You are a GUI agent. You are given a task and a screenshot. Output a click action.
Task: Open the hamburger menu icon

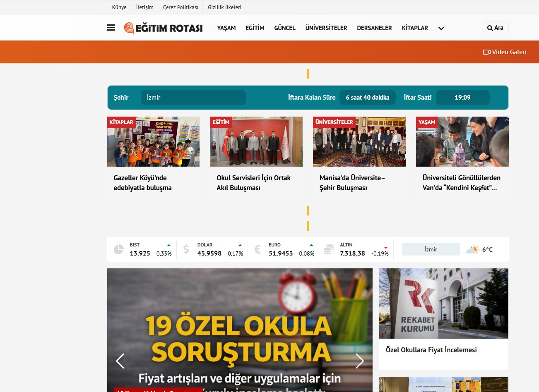pyautogui.click(x=111, y=28)
